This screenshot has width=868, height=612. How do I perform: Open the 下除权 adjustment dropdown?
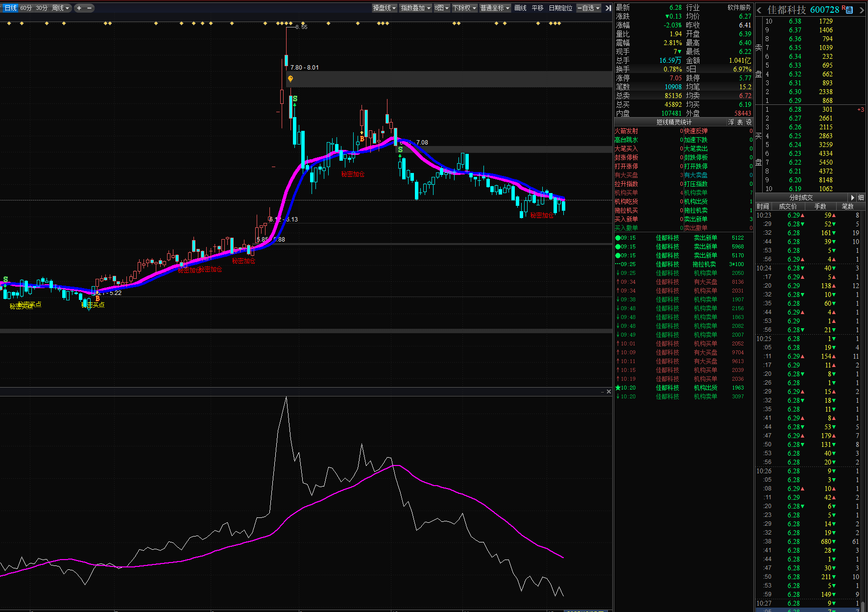pos(464,8)
